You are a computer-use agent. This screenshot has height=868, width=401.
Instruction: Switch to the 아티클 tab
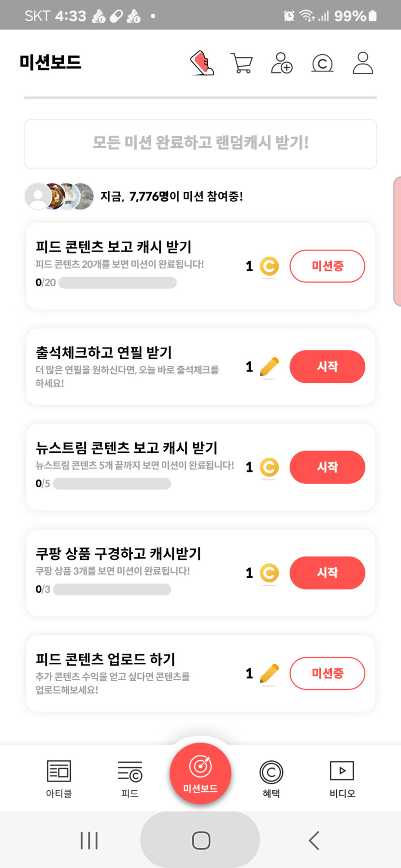(59, 778)
